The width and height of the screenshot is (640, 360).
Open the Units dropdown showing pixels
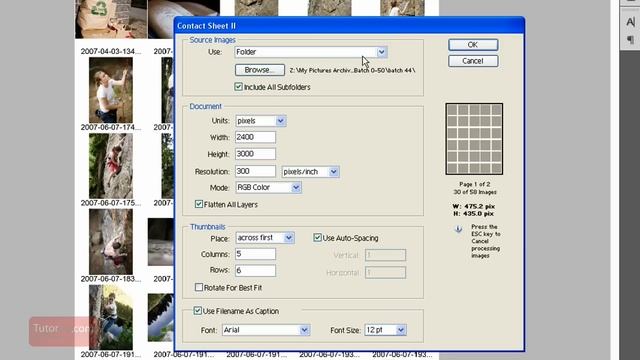click(260, 121)
